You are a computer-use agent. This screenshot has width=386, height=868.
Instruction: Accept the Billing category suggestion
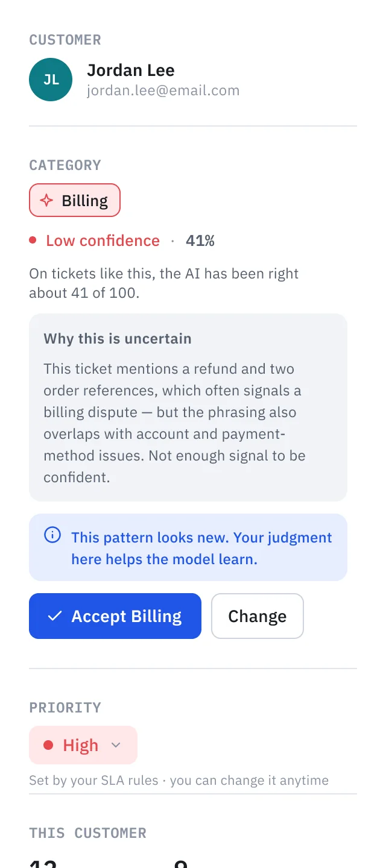(x=115, y=616)
